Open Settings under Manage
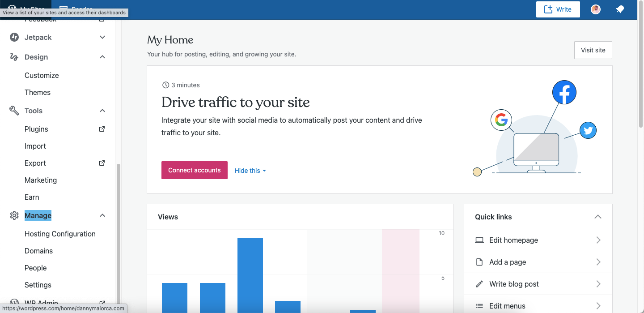Viewport: 644px width, 313px height. tap(38, 285)
